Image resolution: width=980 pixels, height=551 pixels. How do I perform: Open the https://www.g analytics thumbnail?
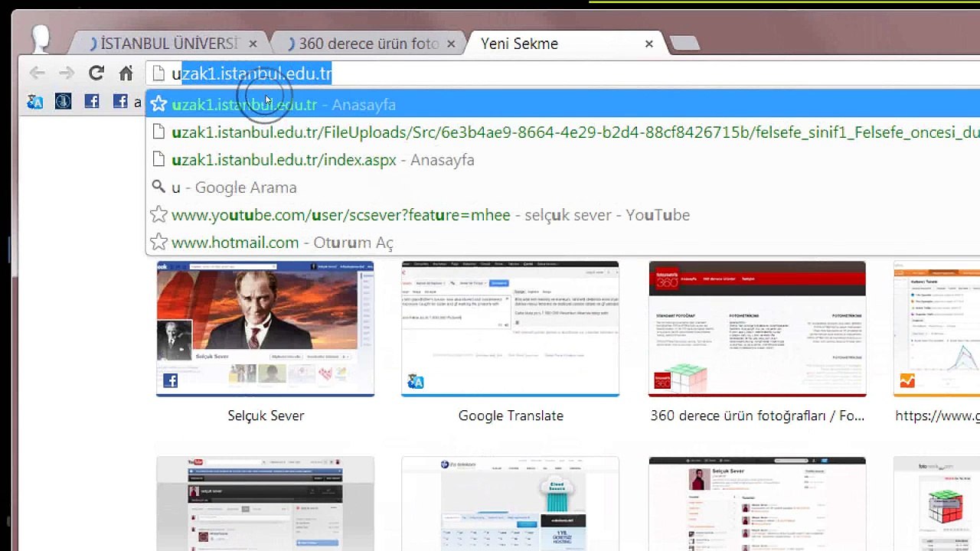tap(937, 329)
